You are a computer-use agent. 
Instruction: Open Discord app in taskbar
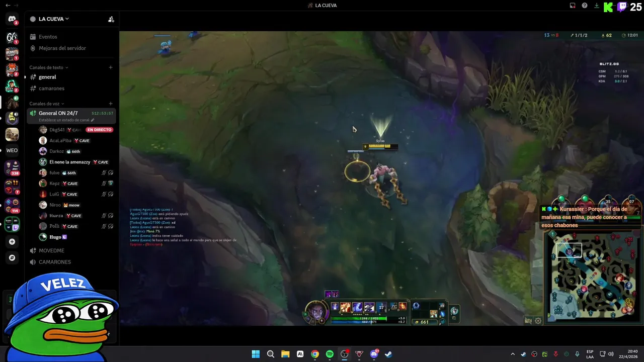click(374, 354)
